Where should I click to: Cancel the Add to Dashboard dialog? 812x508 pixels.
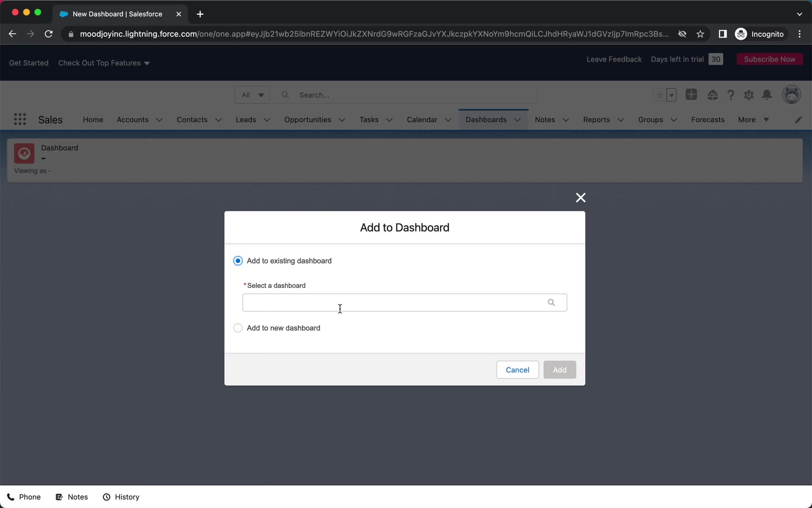517,370
